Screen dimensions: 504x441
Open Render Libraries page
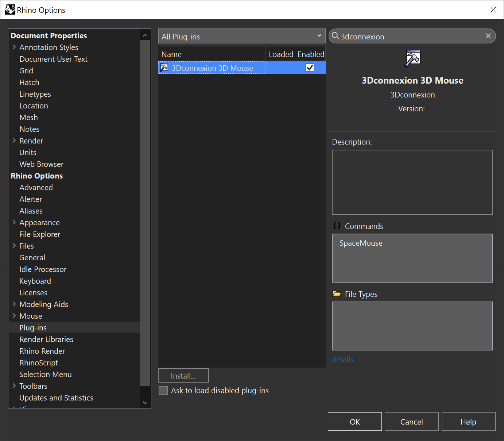pos(46,339)
